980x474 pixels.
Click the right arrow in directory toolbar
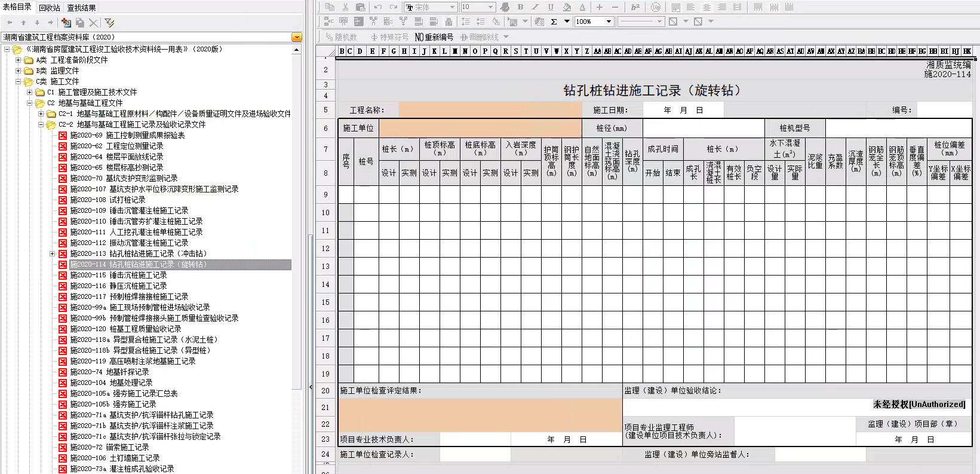click(51, 23)
